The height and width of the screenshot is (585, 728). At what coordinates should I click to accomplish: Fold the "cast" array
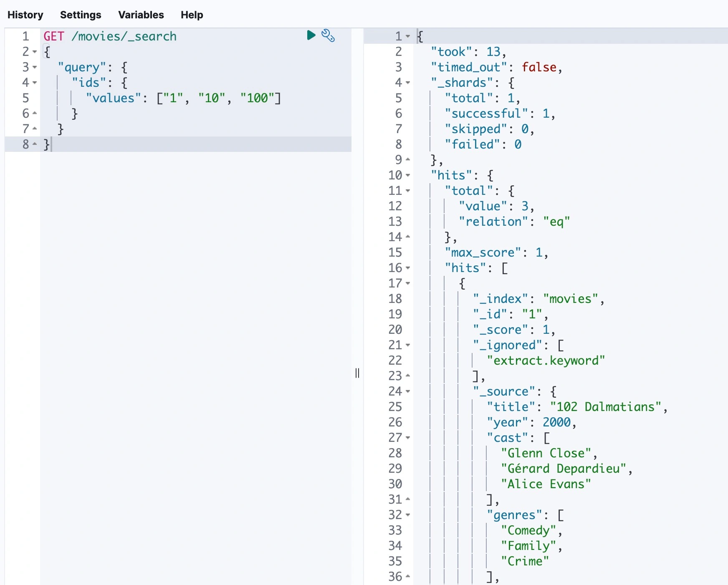[x=408, y=438]
